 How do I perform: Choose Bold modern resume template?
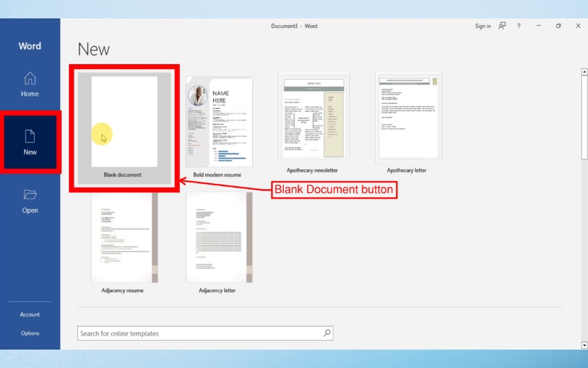point(219,127)
